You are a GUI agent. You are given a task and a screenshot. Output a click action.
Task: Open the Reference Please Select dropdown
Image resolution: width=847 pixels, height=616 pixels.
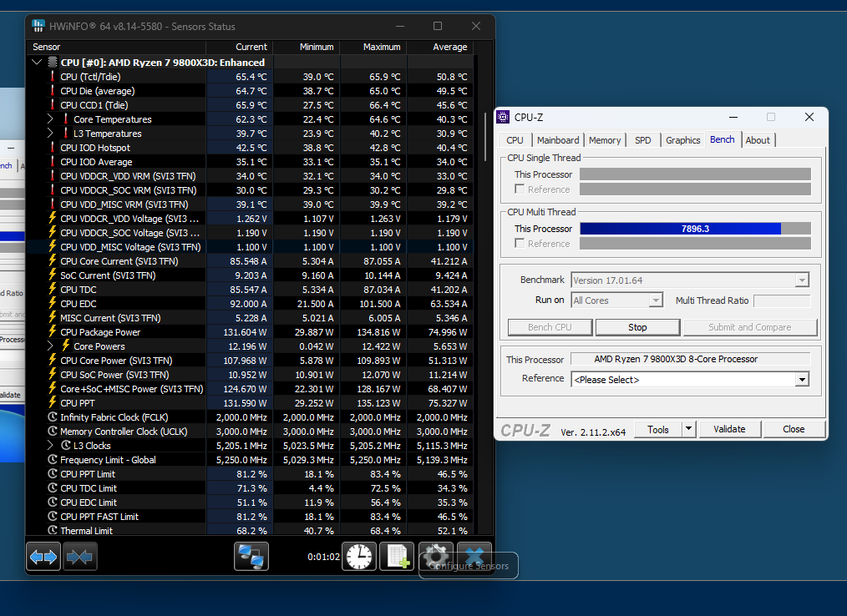click(802, 380)
